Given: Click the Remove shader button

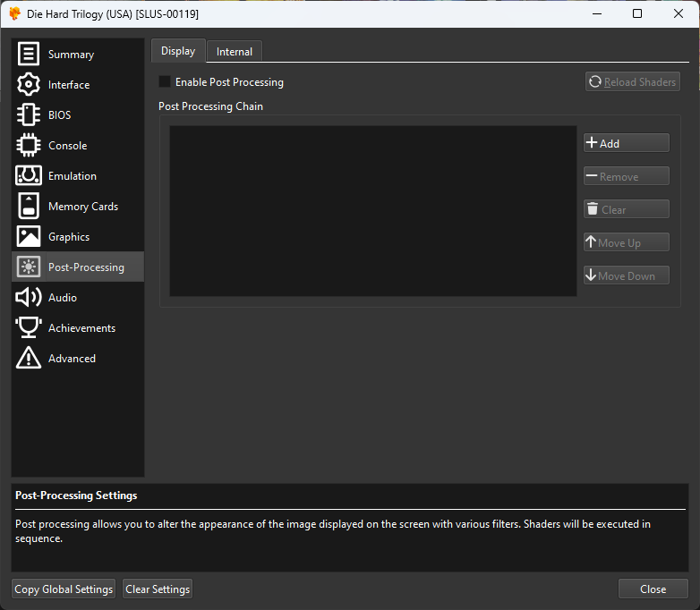Looking at the screenshot, I should pyautogui.click(x=627, y=176).
